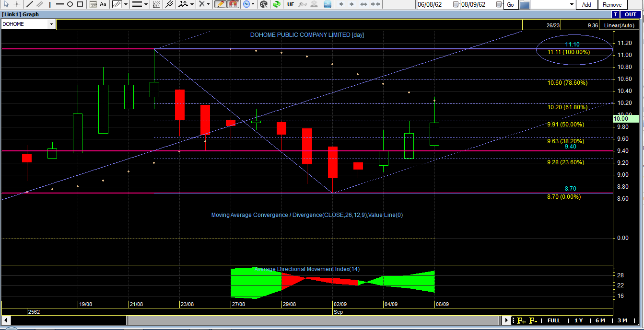
Task: Click the blue chart window icon
Action: pos(328,4)
